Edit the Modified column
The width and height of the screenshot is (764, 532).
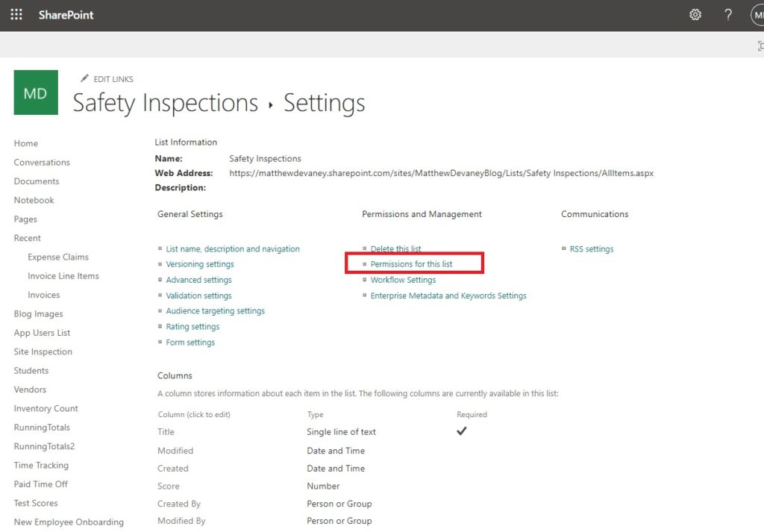(x=175, y=451)
